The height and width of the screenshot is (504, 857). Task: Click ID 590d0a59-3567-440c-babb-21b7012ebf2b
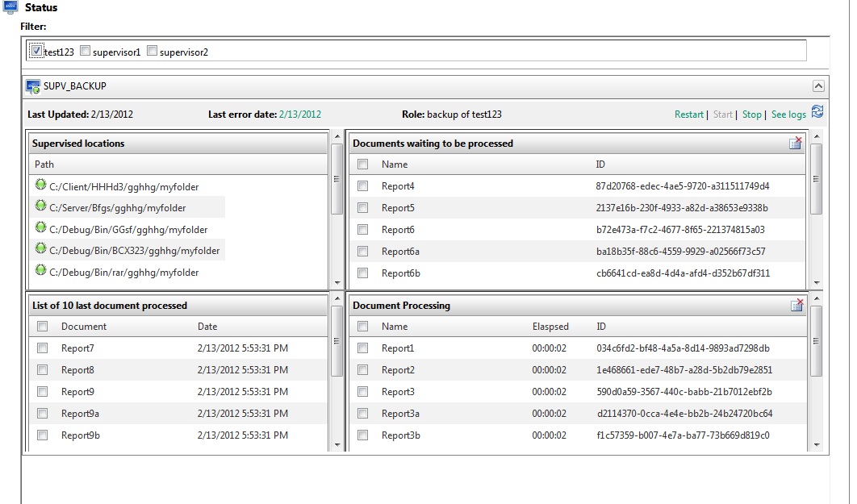point(684,392)
